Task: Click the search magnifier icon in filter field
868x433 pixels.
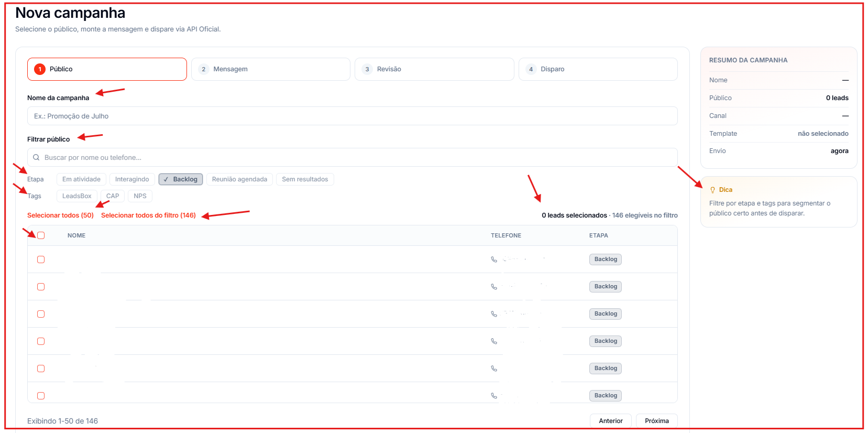Action: point(36,157)
